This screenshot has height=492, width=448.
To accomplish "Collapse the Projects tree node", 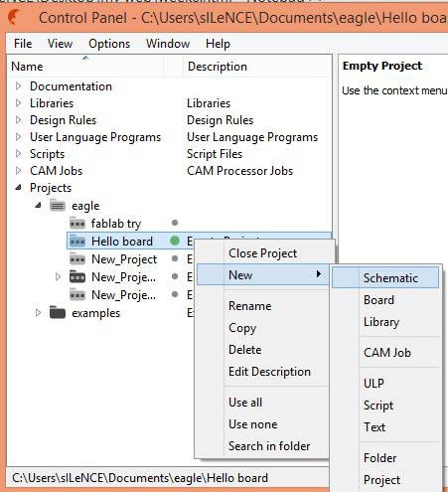I will pyautogui.click(x=19, y=188).
